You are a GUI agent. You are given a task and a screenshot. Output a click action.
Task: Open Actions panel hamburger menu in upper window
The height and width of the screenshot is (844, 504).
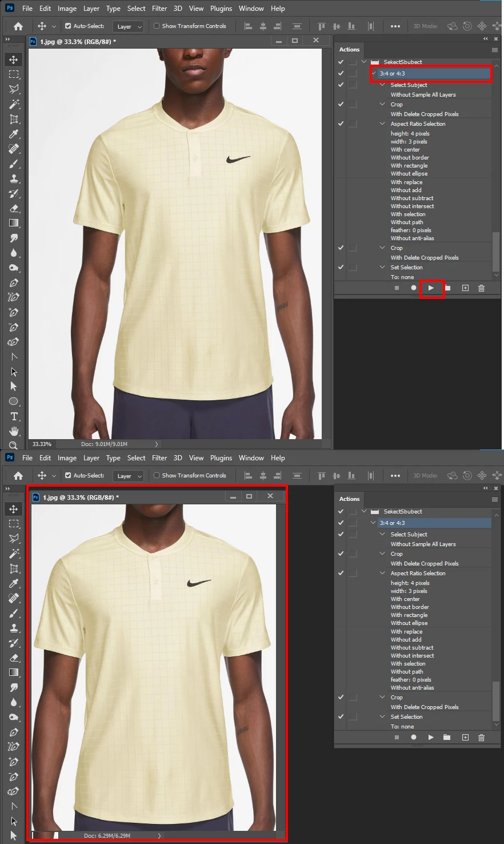pos(495,50)
